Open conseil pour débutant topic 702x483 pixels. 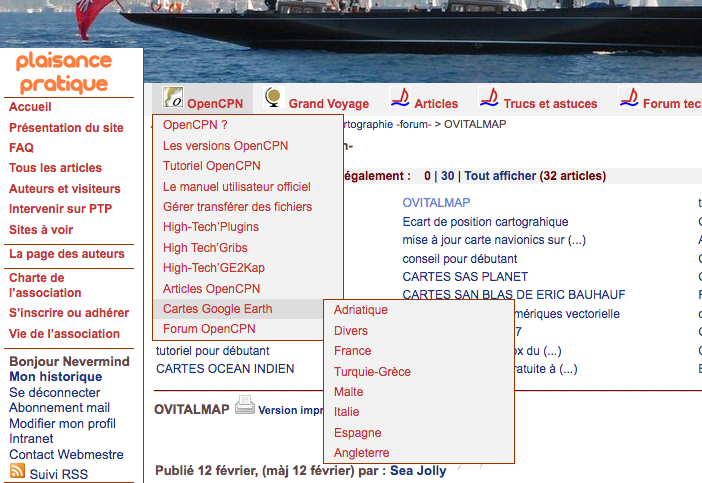click(460, 259)
